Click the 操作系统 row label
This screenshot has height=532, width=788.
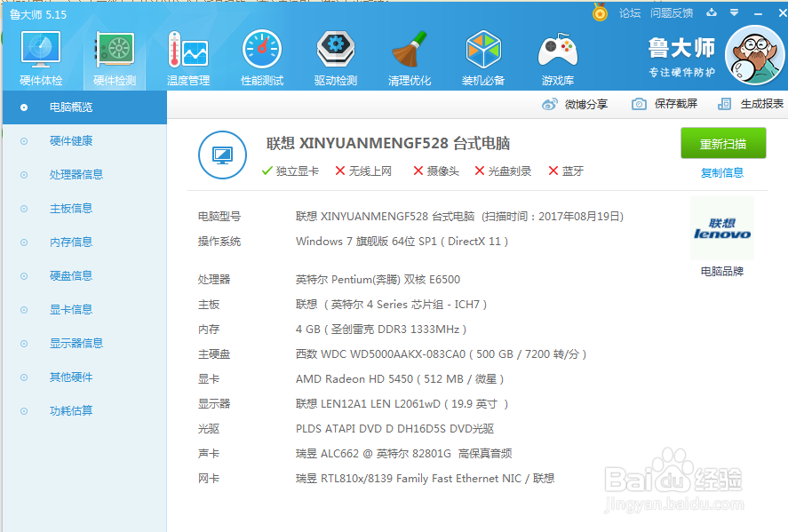pyautogui.click(x=219, y=242)
